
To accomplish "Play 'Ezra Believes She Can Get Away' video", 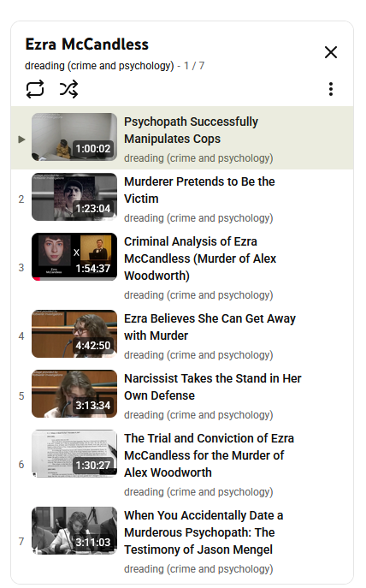I will (210, 327).
